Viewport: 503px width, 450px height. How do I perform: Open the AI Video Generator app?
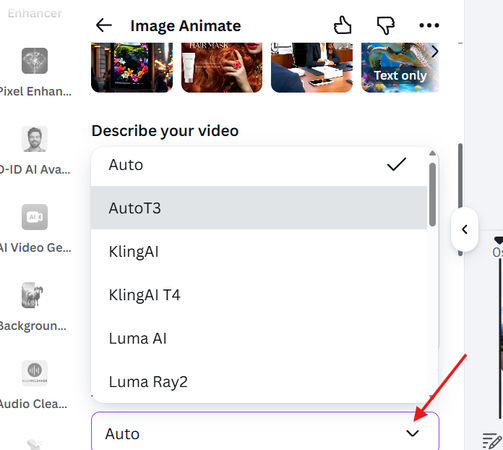click(x=35, y=228)
